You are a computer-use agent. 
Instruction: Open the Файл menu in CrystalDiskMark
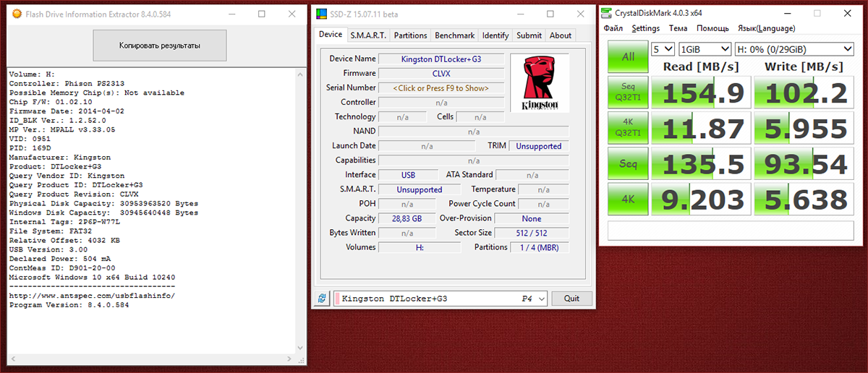click(613, 28)
